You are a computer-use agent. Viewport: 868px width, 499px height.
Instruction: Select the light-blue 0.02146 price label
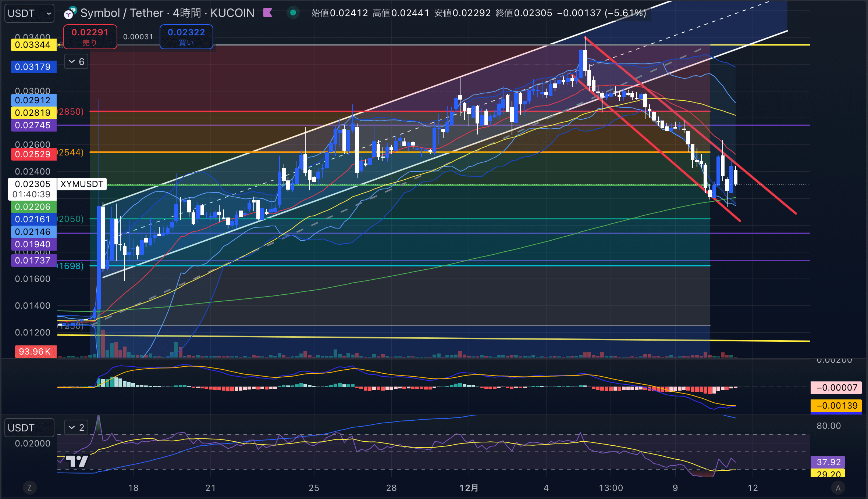(33, 232)
